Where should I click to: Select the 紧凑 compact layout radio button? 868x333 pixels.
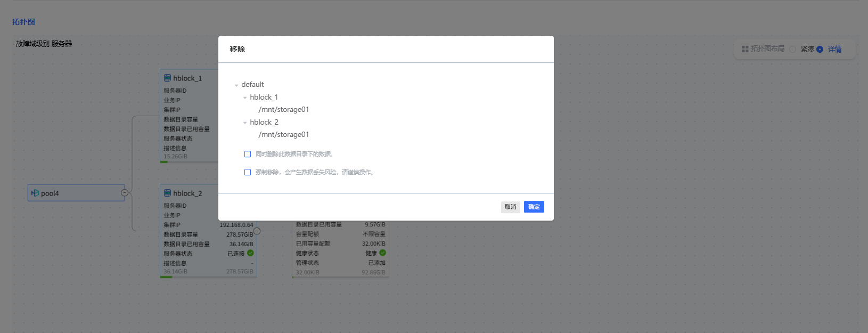point(792,49)
